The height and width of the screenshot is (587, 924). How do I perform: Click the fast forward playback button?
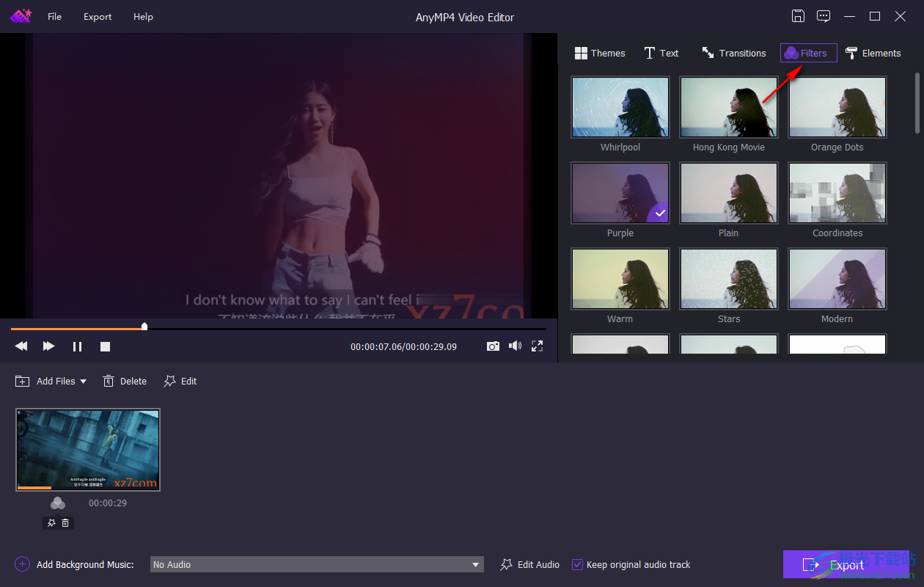tap(49, 346)
